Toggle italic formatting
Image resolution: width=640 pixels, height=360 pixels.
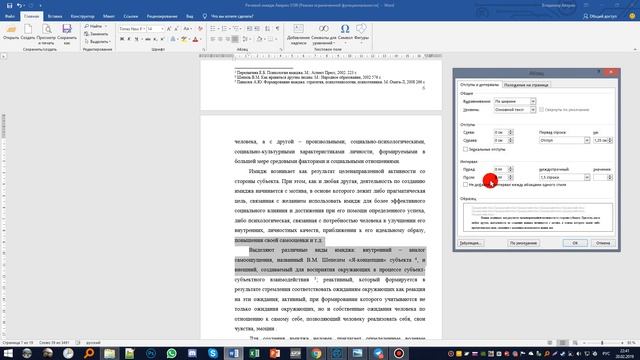pos(129,39)
